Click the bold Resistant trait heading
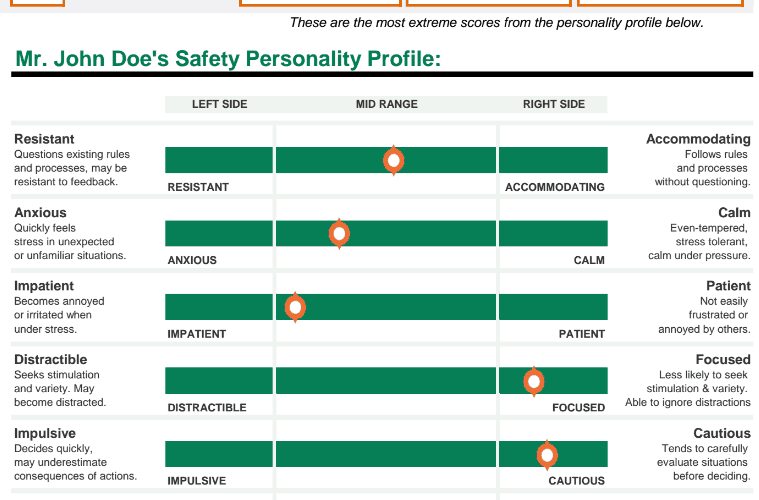759x500 pixels. pos(44,139)
